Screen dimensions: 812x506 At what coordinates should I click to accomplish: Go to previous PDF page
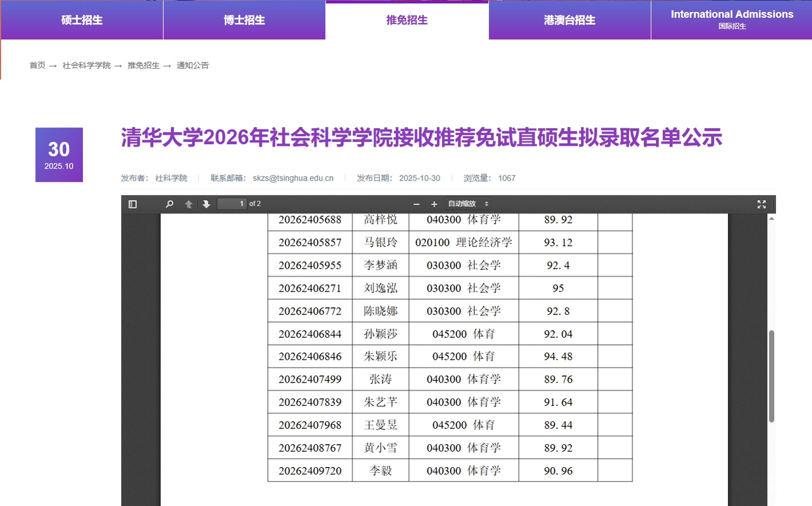tap(189, 204)
